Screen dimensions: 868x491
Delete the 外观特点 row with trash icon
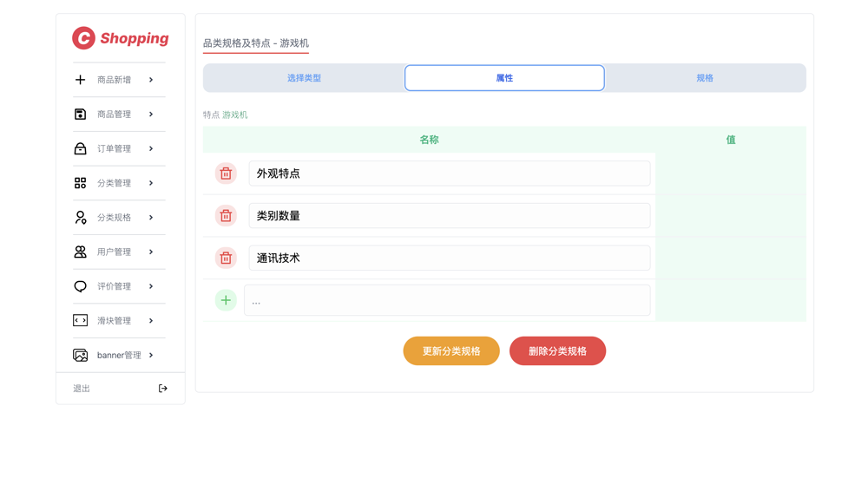click(x=226, y=173)
